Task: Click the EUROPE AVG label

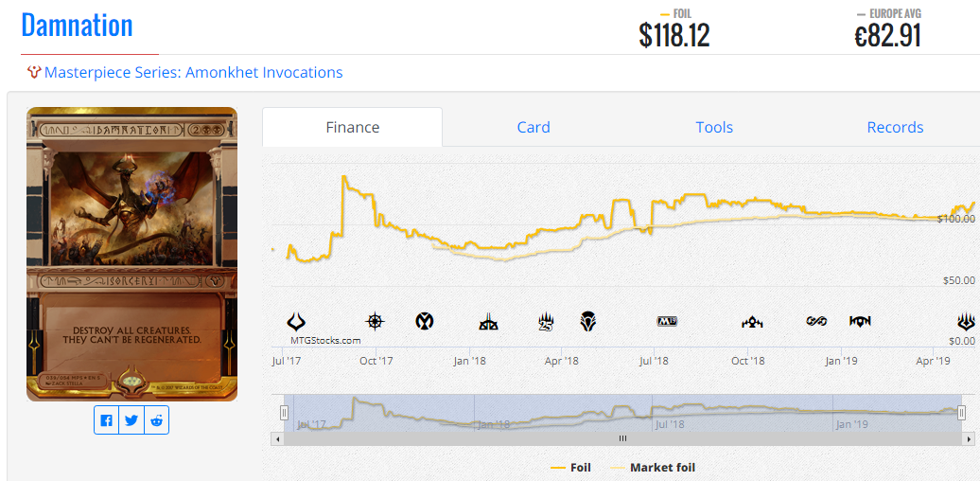Action: pyautogui.click(x=895, y=14)
